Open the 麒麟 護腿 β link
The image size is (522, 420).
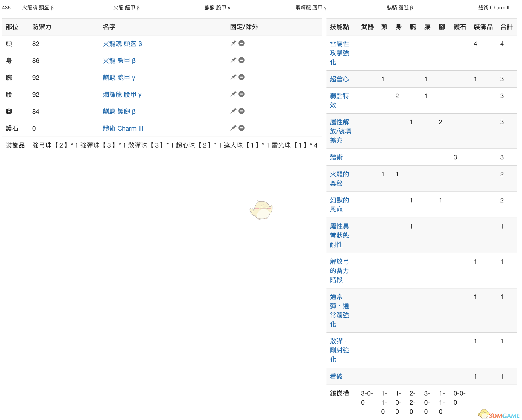coord(119,112)
